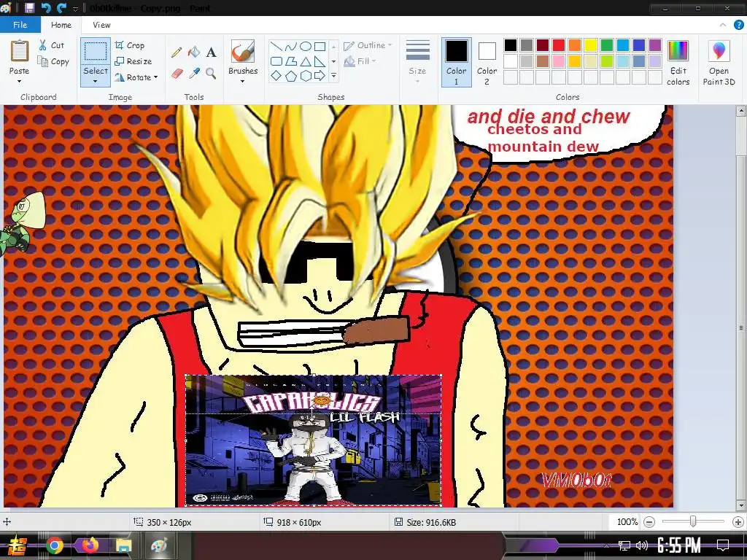Zoom in with the plus button
Image resolution: width=747 pixels, height=560 pixels.
(x=738, y=522)
